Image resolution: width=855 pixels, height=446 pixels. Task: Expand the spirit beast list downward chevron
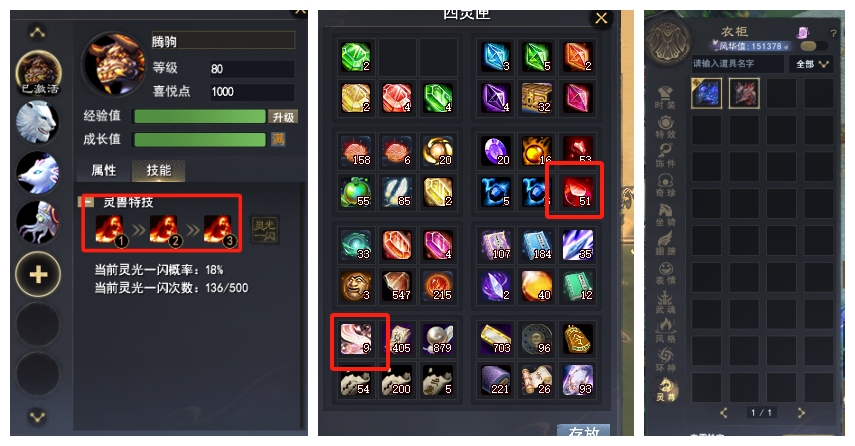pyautogui.click(x=37, y=417)
